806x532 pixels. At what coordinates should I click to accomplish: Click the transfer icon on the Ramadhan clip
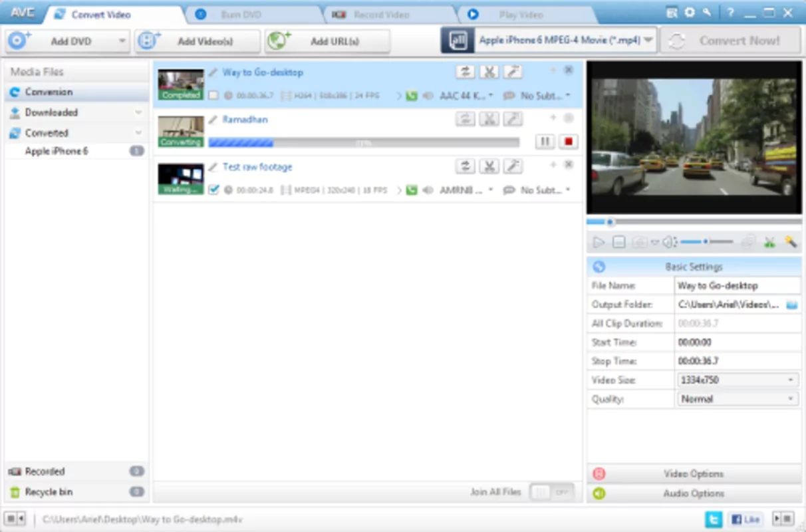pos(466,119)
